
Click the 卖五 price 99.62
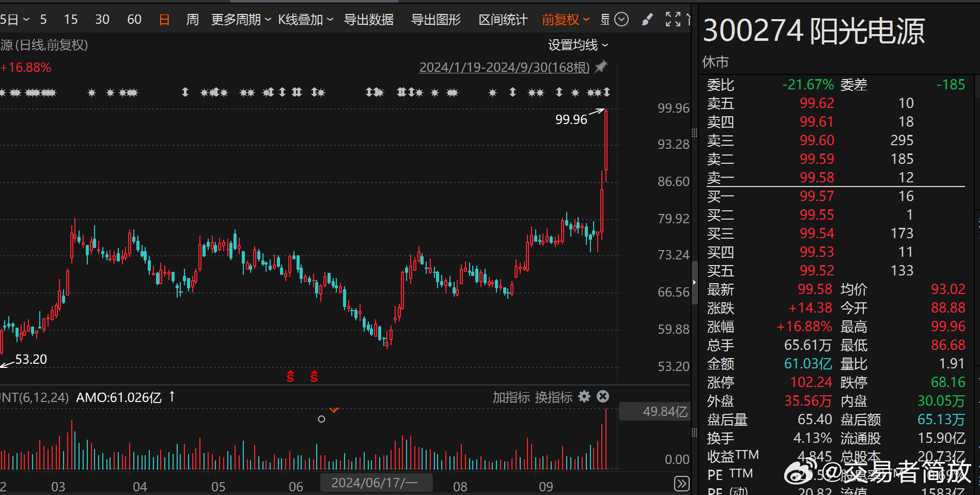tap(817, 103)
